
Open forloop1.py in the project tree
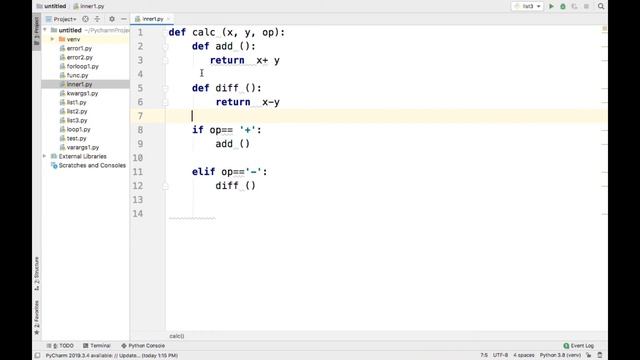click(82, 66)
